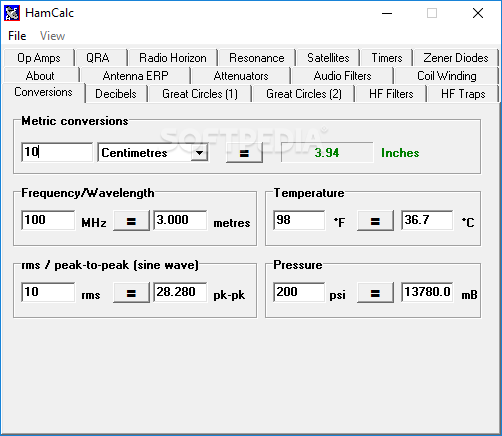Open the Resonance tab

click(x=256, y=58)
